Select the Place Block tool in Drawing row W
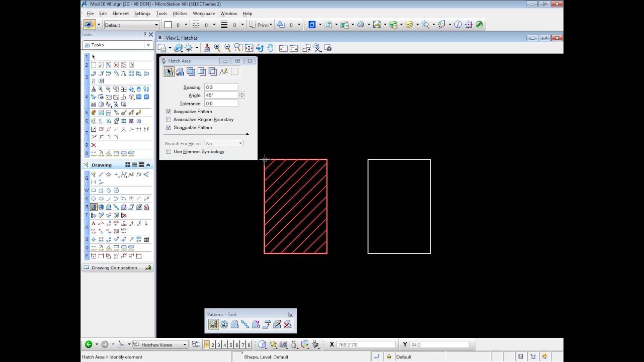 click(x=94, y=191)
